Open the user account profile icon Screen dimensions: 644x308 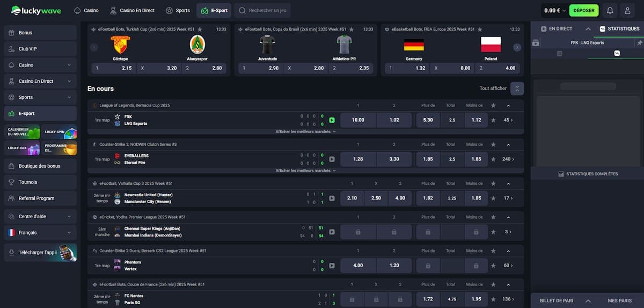(627, 10)
